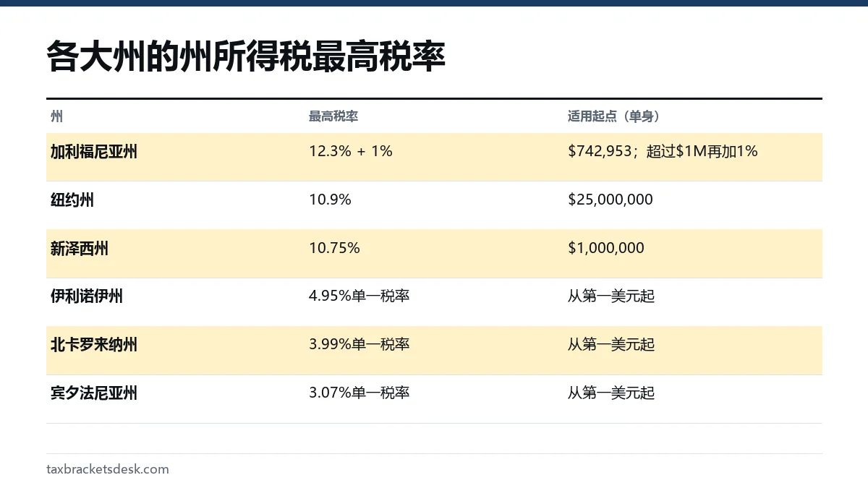Select the 适用起点（单身） column header

coord(613,116)
